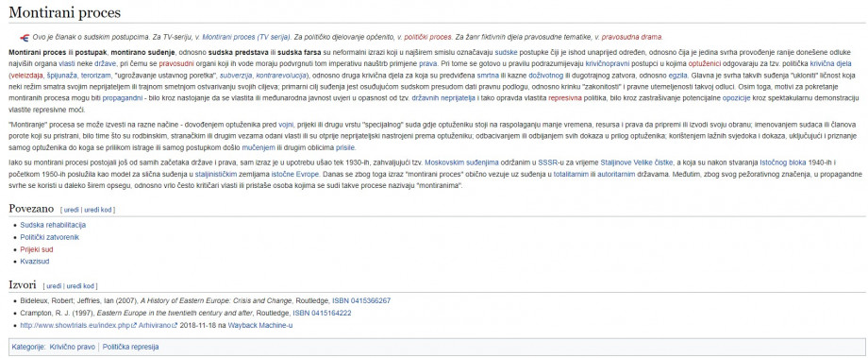Open the red 'pravosudni' link
The height and width of the screenshot is (358, 868).
pos(176,63)
